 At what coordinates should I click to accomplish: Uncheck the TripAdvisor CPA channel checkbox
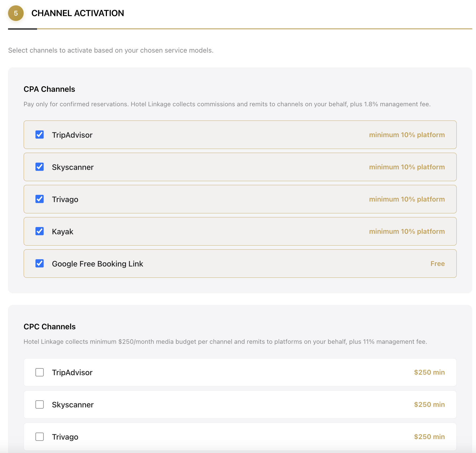[x=39, y=134]
